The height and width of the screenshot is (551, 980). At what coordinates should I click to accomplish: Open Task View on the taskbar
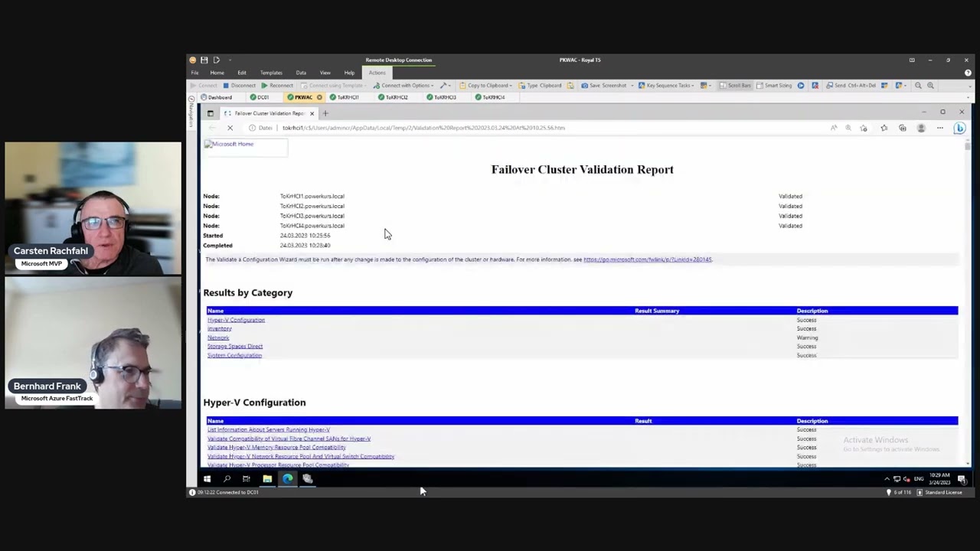247,479
